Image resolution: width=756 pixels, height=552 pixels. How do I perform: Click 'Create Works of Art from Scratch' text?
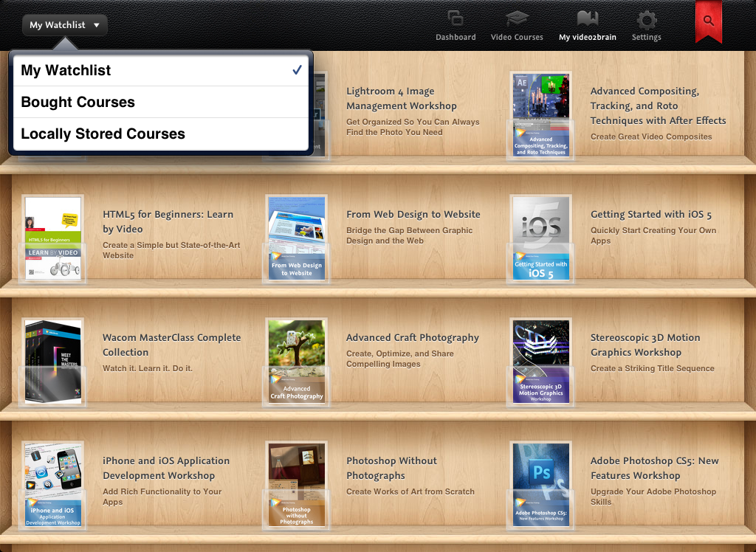tap(410, 491)
